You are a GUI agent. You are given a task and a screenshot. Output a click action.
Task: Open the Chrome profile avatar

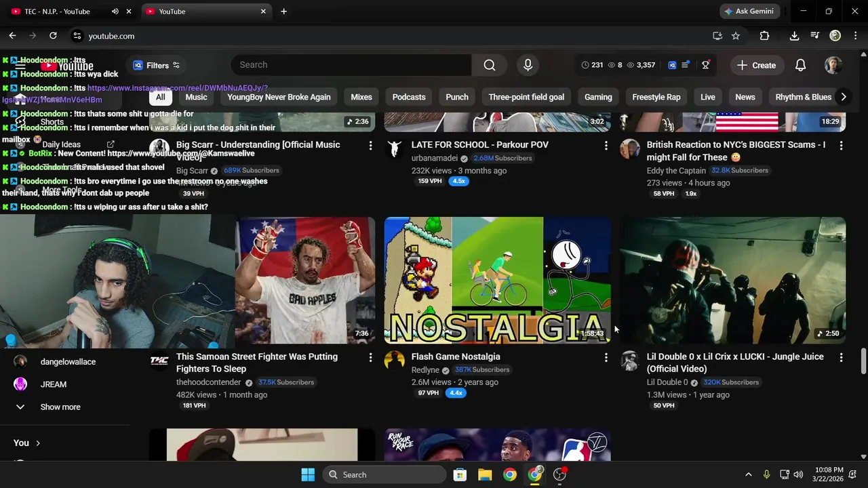point(835,36)
